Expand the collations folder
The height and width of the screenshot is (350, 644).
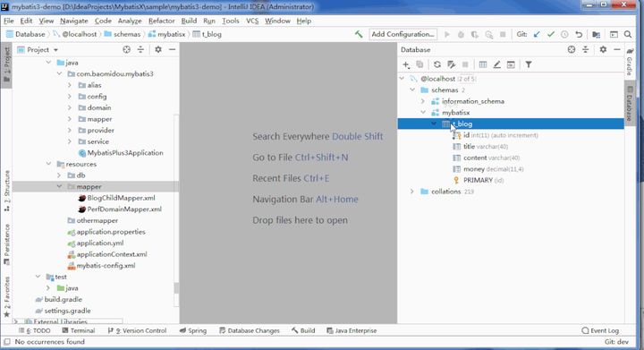tap(412, 192)
